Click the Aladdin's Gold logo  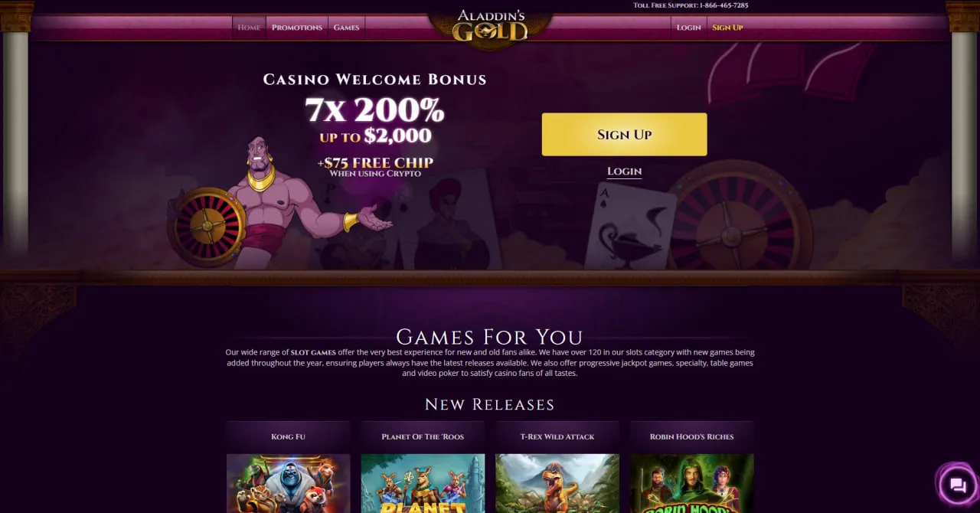pyautogui.click(x=490, y=25)
